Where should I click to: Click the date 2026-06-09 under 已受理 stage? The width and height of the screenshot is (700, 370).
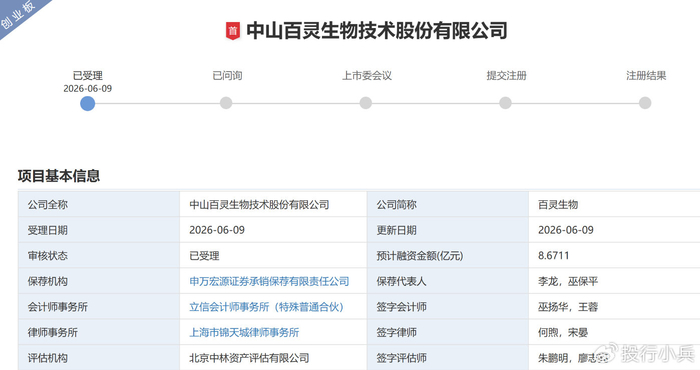[88, 88]
